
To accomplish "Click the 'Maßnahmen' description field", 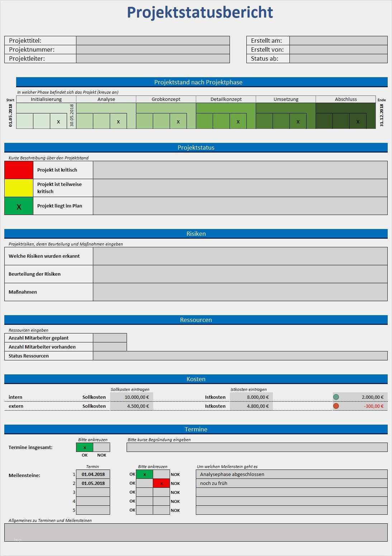I will point(240,292).
